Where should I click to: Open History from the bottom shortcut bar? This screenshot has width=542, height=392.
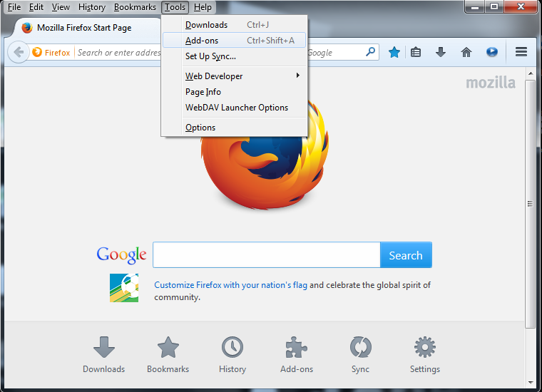pos(232,354)
